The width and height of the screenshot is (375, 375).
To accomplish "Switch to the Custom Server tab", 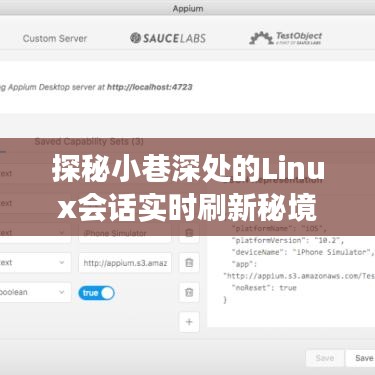I will click(55, 38).
